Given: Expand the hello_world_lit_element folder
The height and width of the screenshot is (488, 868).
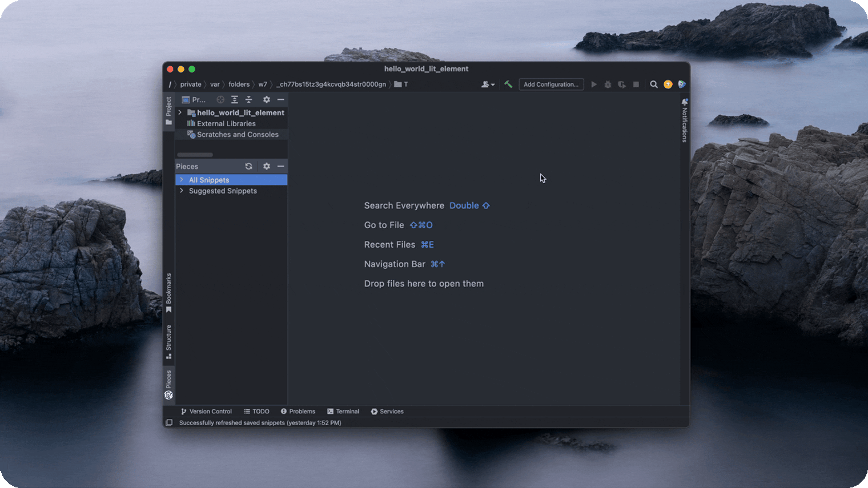Looking at the screenshot, I should click(x=180, y=112).
